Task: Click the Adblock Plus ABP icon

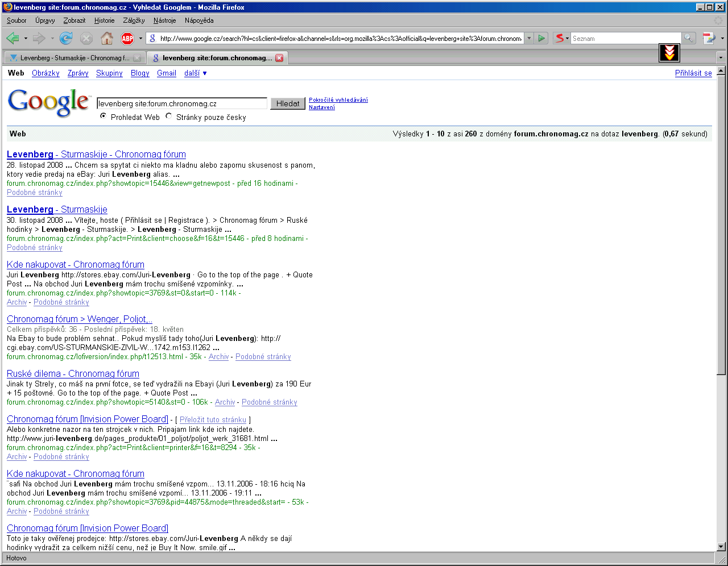Action: [x=127, y=38]
